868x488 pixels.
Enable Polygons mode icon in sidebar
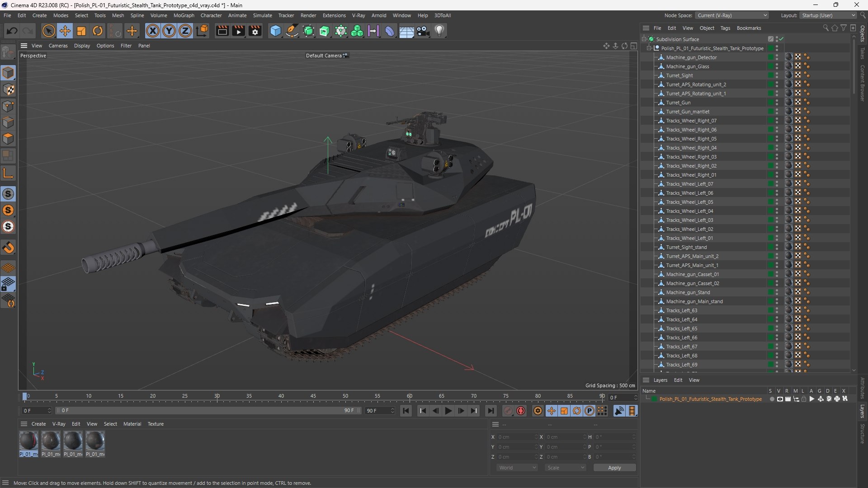pyautogui.click(x=9, y=139)
